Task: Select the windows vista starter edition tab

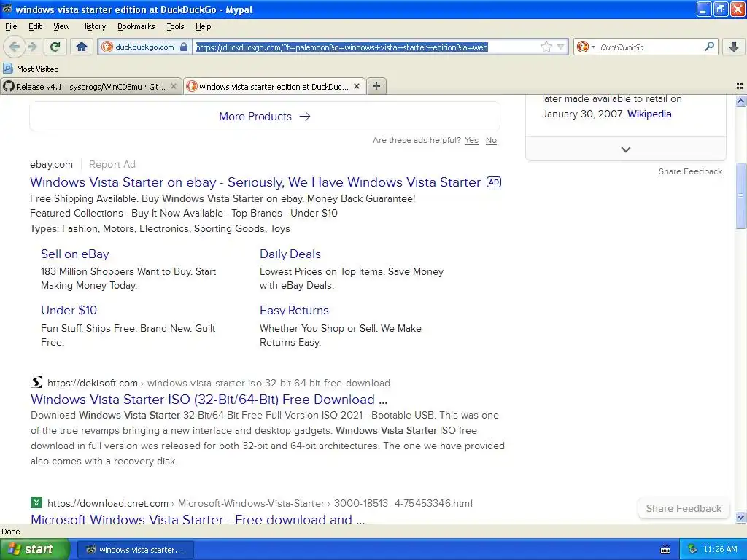Action: [x=274, y=86]
